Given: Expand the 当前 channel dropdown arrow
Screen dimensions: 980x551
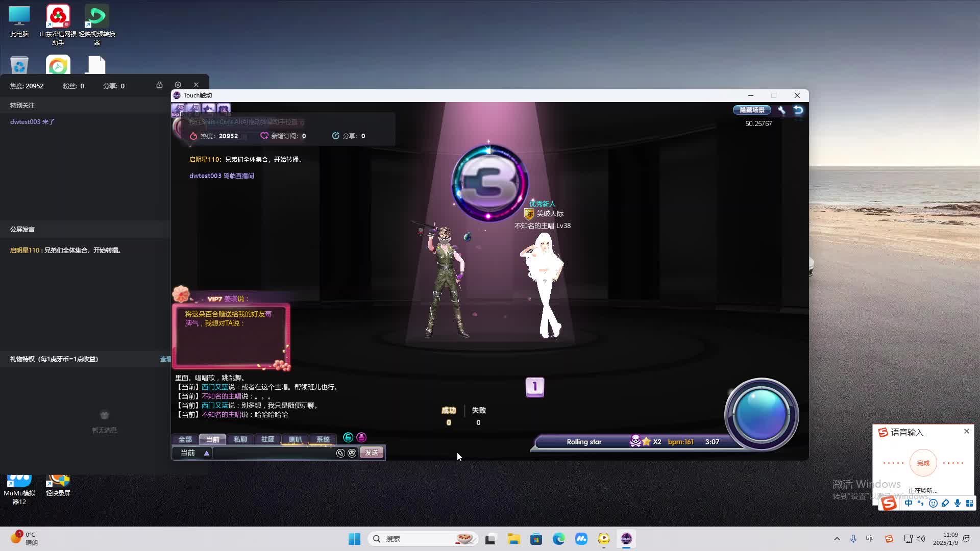Looking at the screenshot, I should [207, 453].
